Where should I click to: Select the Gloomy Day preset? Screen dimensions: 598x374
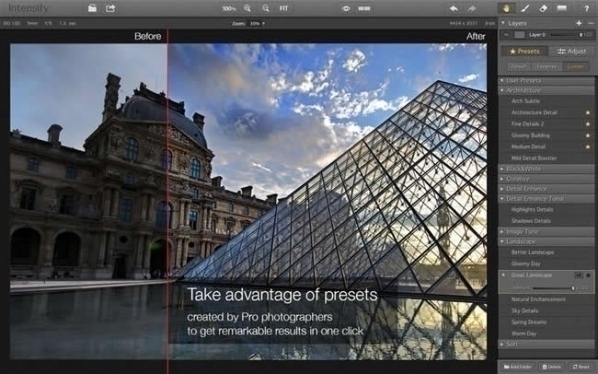click(x=547, y=263)
